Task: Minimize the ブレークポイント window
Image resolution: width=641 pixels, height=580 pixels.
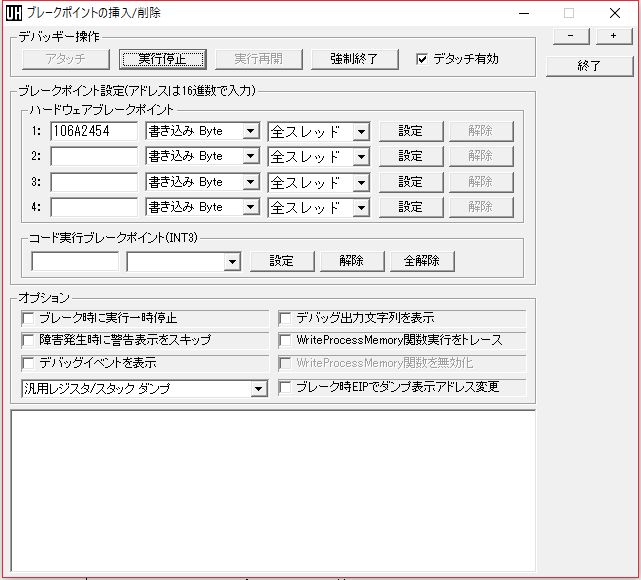Action: 524,13
